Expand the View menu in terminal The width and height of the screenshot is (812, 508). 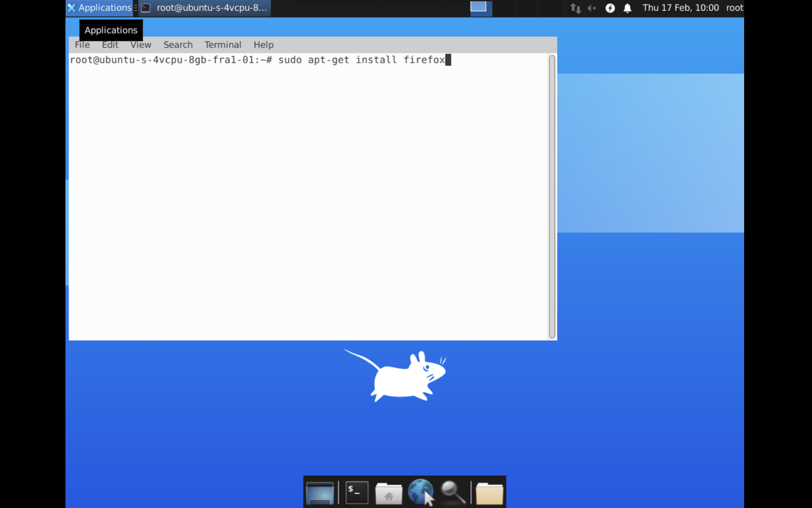click(x=140, y=45)
